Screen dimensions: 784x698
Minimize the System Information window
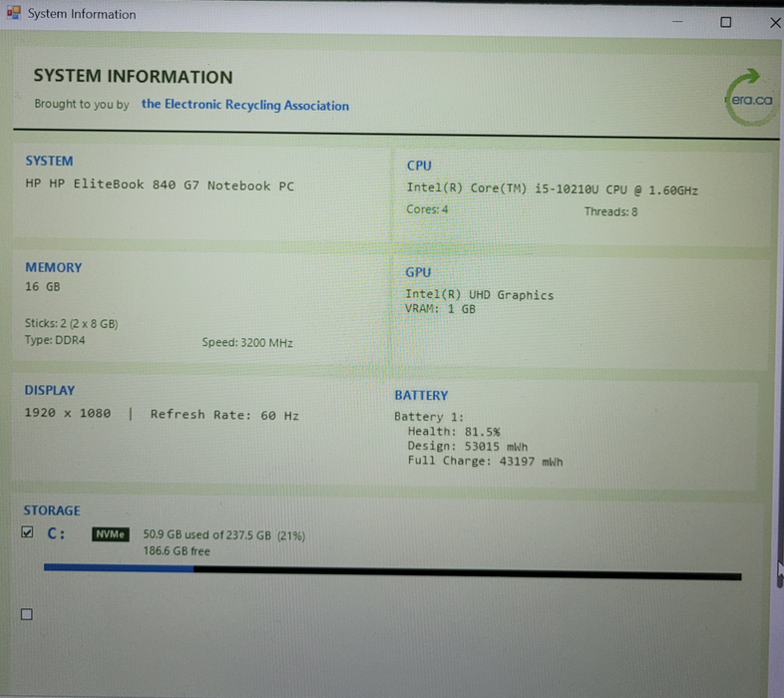click(x=677, y=22)
